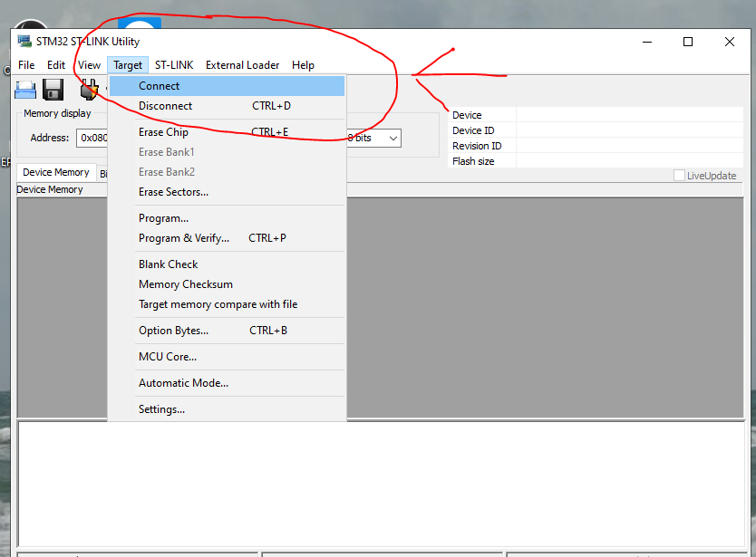The width and height of the screenshot is (756, 557).
Task: Click the Open file toolbar icon
Action: (x=24, y=89)
